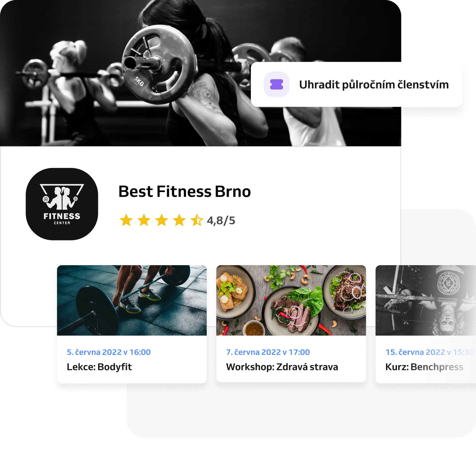Click the fourth rating star
The height and width of the screenshot is (450, 476).
[179, 220]
